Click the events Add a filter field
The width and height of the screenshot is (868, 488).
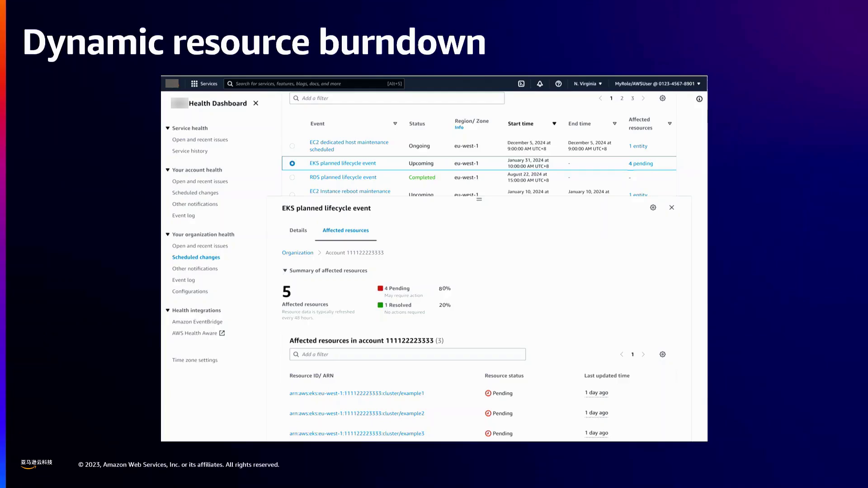pos(396,98)
